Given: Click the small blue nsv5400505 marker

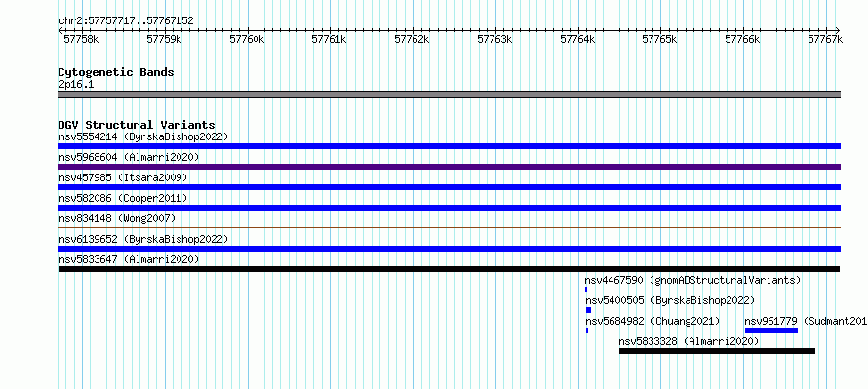Looking at the screenshot, I should click(x=588, y=310).
